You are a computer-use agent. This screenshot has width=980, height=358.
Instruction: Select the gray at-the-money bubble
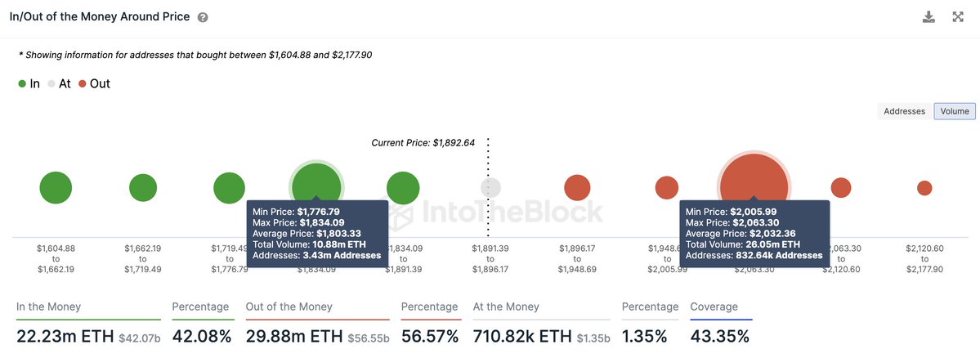[490, 188]
